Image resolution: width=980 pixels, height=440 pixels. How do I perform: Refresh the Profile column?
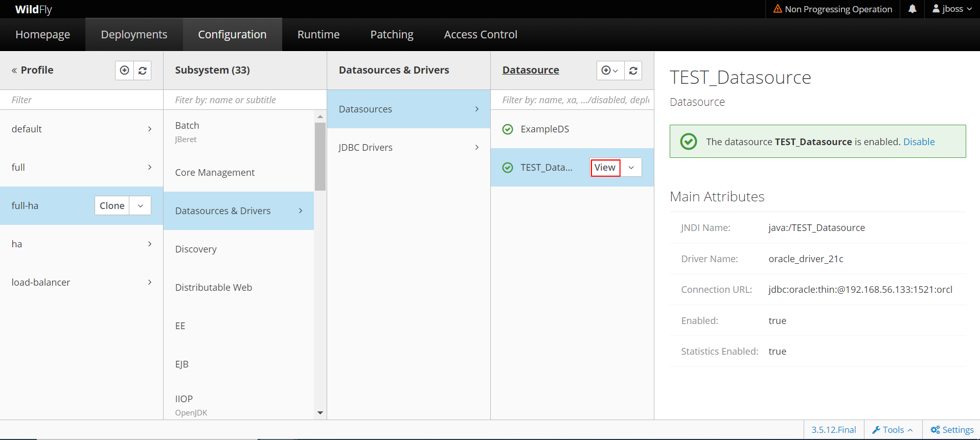pyautogui.click(x=143, y=71)
